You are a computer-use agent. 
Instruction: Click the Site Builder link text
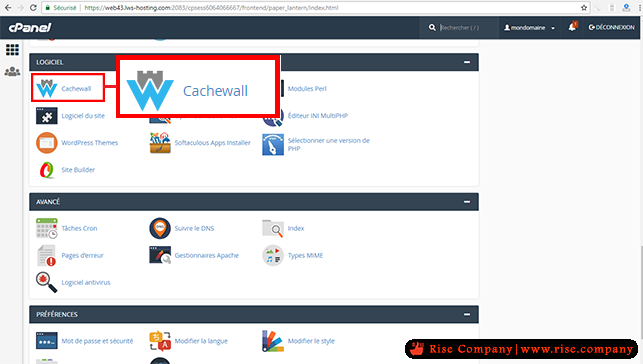point(78,170)
